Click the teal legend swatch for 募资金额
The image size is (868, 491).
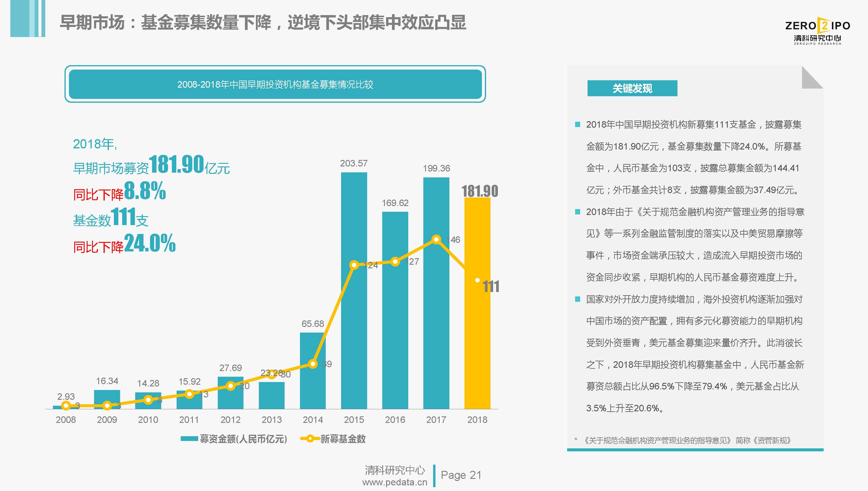click(x=189, y=439)
